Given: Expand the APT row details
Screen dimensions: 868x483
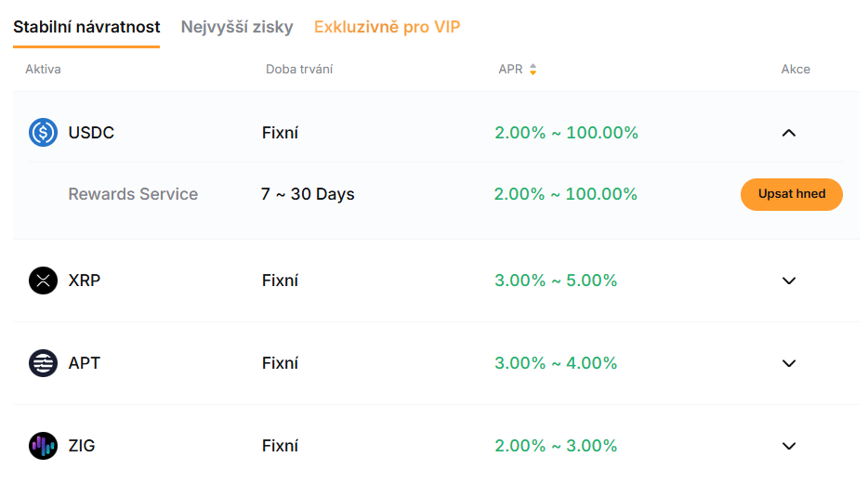Looking at the screenshot, I should (x=789, y=363).
